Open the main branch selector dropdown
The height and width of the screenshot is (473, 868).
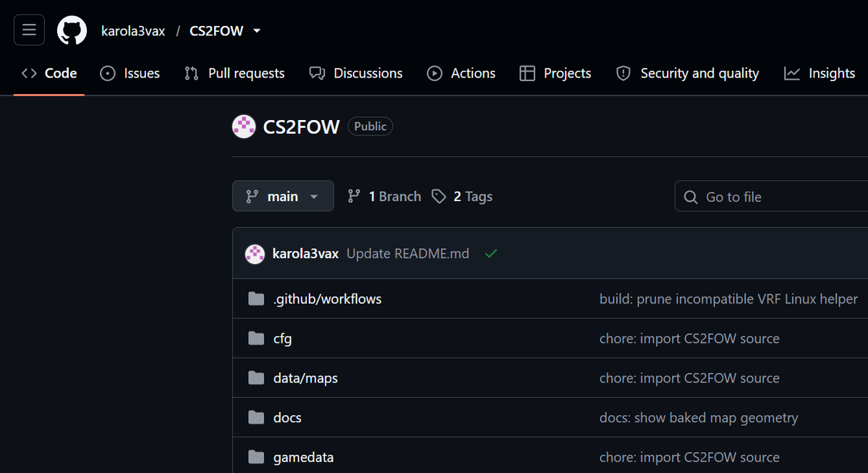point(283,196)
